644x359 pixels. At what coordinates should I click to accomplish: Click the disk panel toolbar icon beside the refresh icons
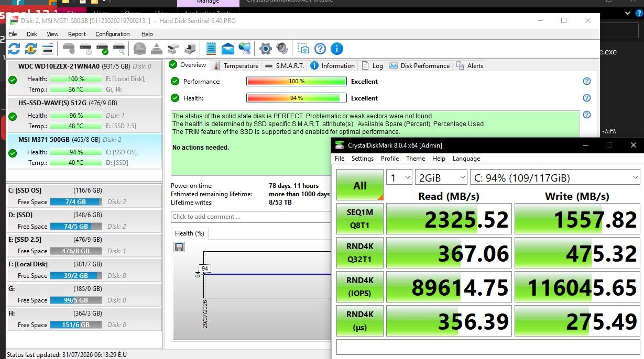48,49
